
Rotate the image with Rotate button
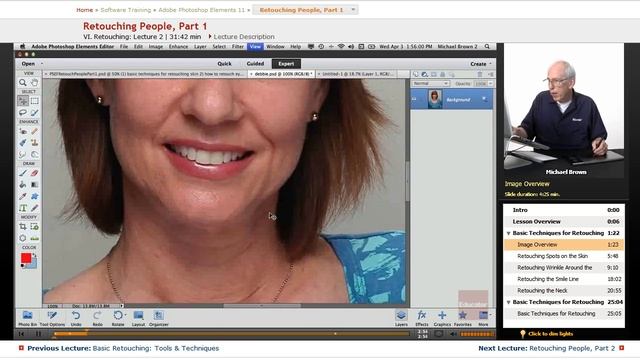(118, 318)
